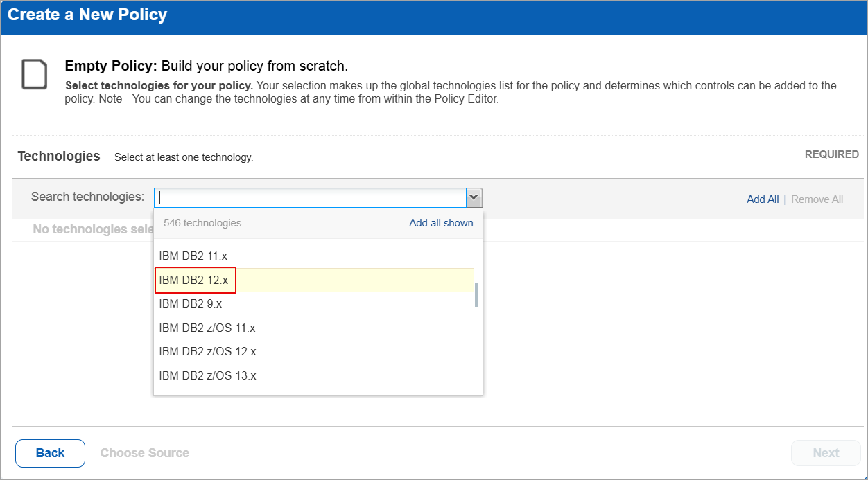The image size is (868, 480).
Task: Click the Technologies section heading
Action: click(59, 157)
